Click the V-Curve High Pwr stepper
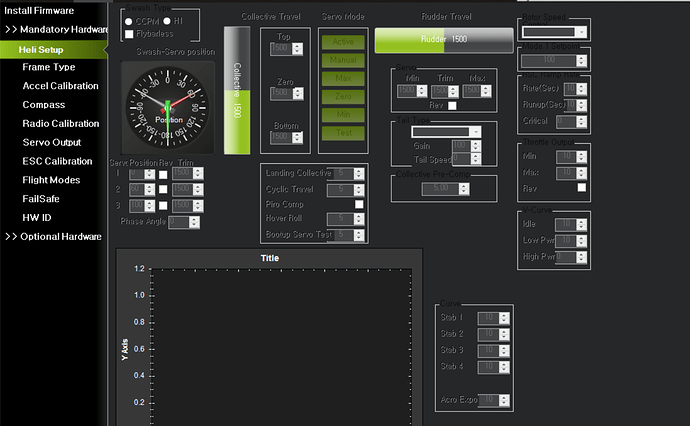690x426 pixels. (571, 257)
